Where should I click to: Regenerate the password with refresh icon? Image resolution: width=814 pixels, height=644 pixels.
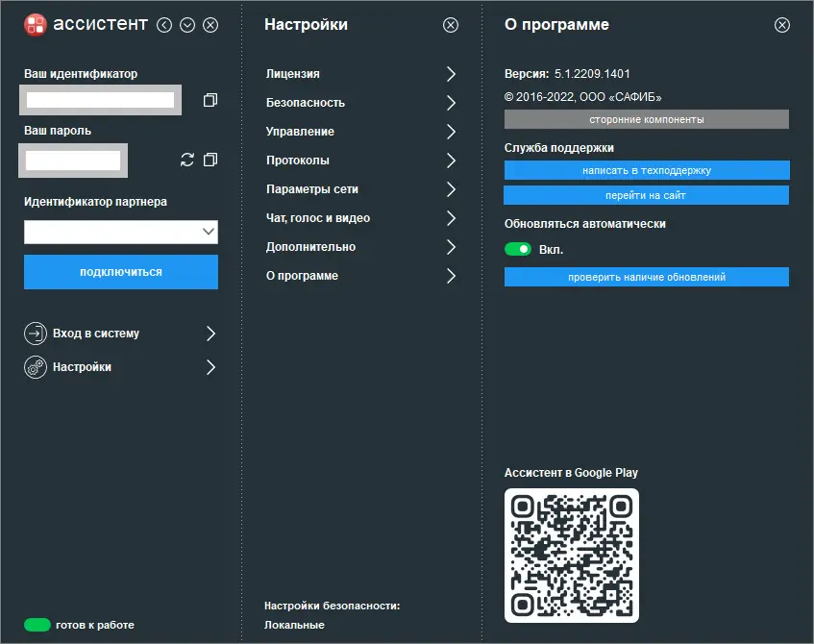tap(187, 160)
